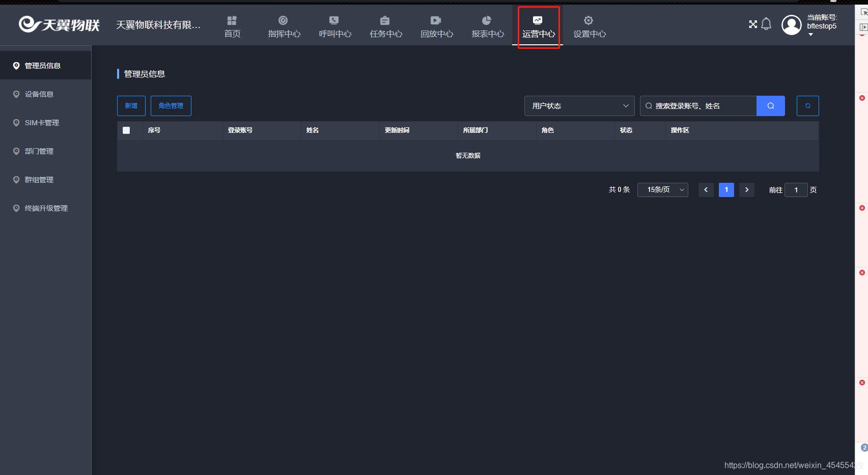Click the 管理员信息 sidebar pin icon
The height and width of the screenshot is (475, 868).
coord(16,66)
